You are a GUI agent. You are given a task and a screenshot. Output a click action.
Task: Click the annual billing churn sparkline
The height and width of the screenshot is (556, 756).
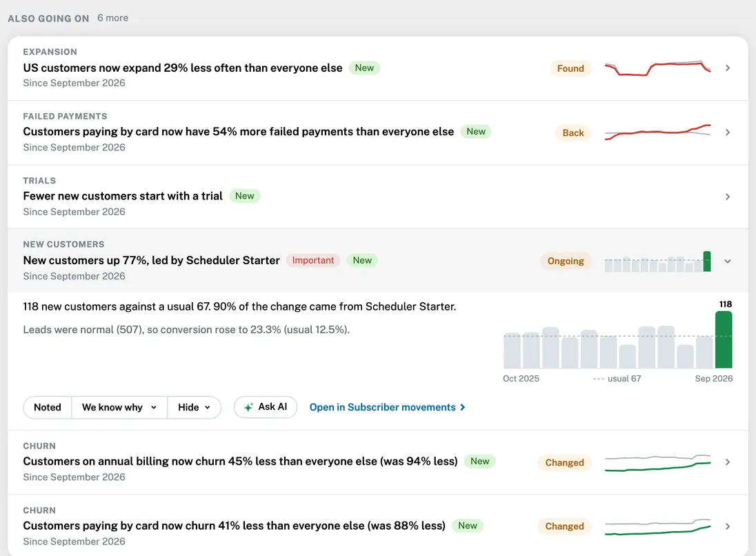[657, 462]
